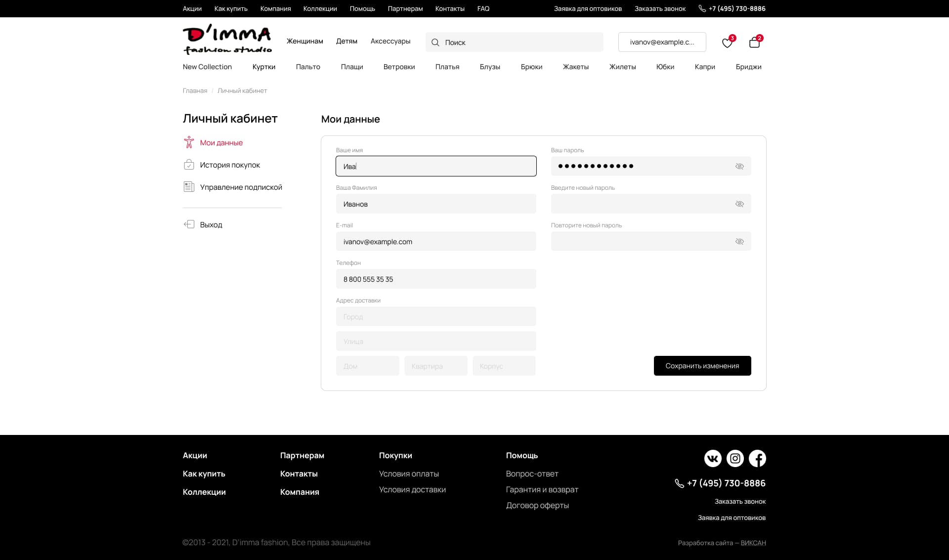This screenshot has width=949, height=560.
Task: Toggle visibility of new password field
Action: (739, 204)
